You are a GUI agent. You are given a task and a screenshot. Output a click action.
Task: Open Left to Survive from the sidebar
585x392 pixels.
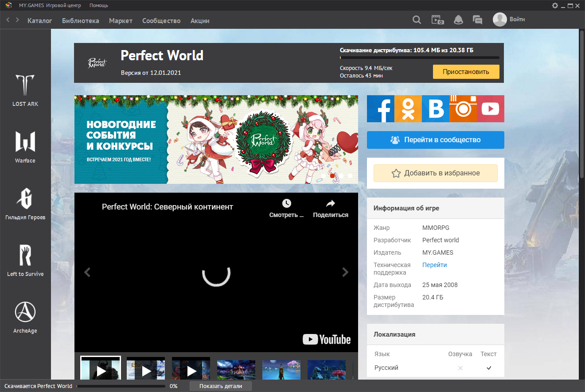click(25, 260)
